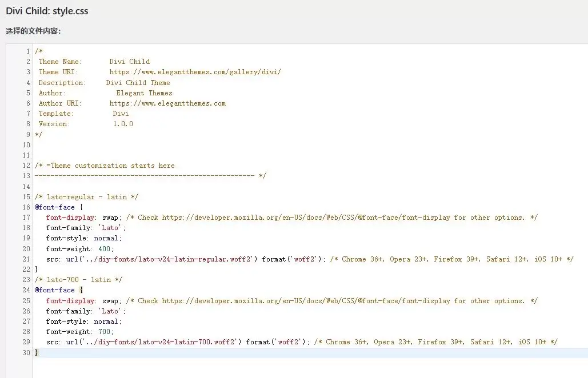Click the lato-v24-latin-700.woff2 src URL
The height and width of the screenshot is (378, 588).
[x=158, y=342]
